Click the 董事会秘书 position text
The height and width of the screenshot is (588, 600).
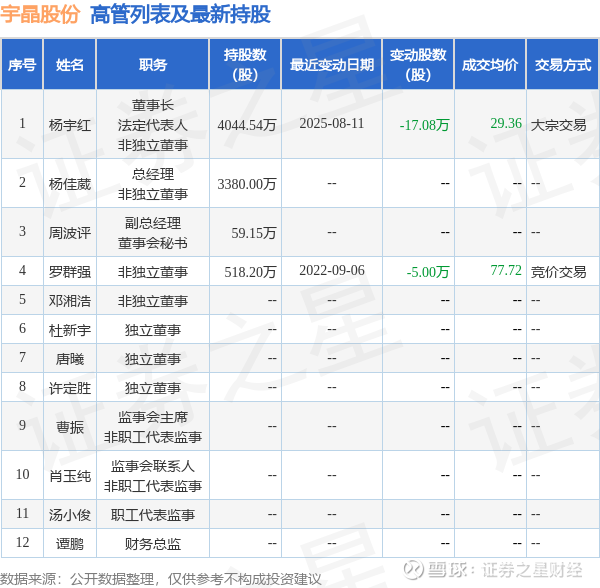[x=153, y=243]
